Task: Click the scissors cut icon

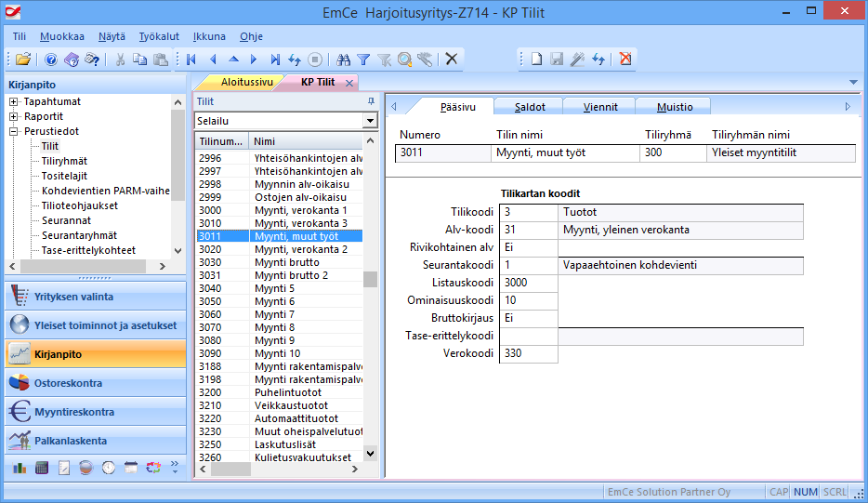Action: coord(120,60)
